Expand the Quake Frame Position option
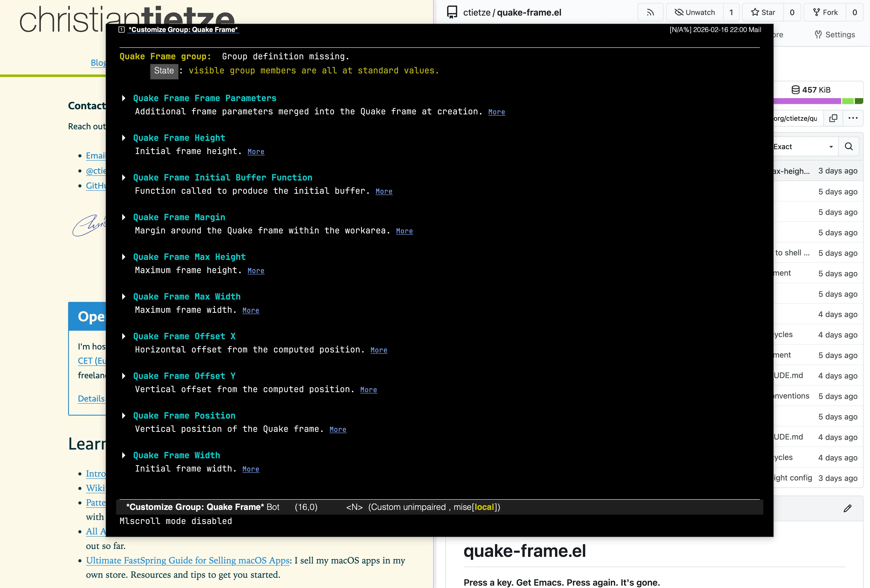The height and width of the screenshot is (588, 870). point(124,416)
